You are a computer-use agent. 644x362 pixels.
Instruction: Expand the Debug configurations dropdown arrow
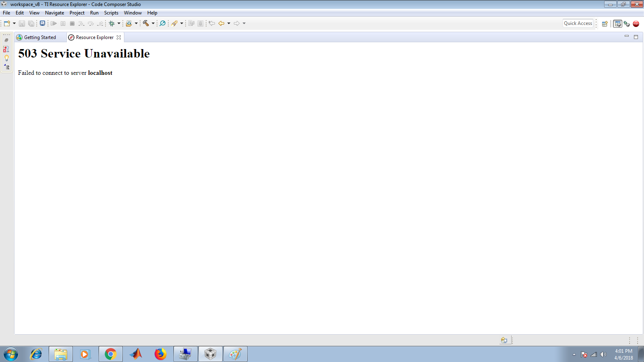119,23
